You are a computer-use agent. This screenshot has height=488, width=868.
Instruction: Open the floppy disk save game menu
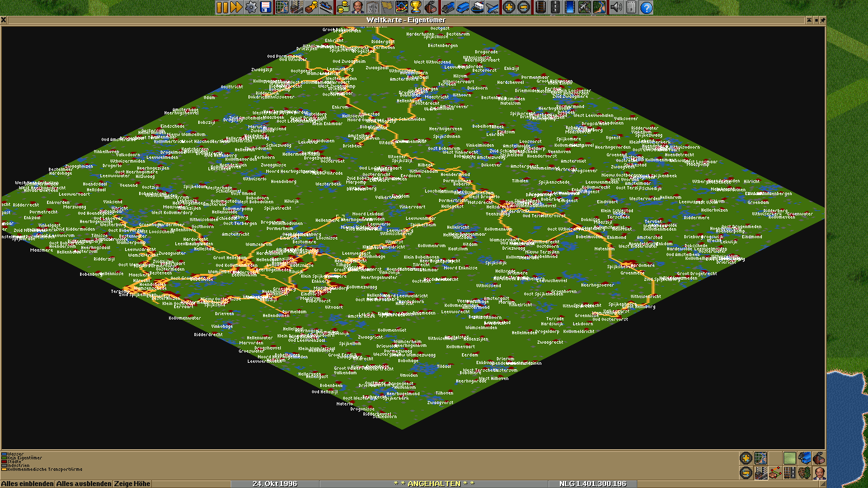[x=266, y=8]
